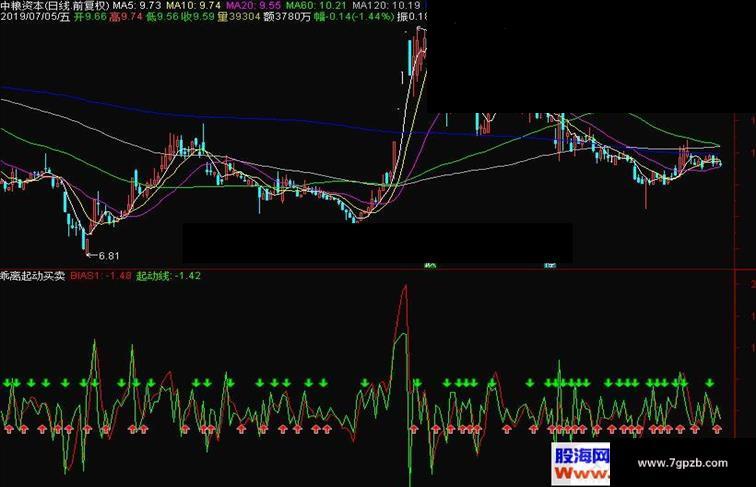The image size is (756, 487).
Task: Click the 起动线: -1.42 value
Action: tap(168, 276)
